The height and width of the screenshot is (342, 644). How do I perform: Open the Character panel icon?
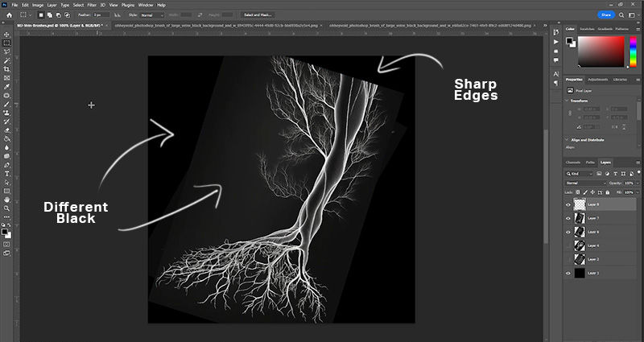tap(555, 74)
